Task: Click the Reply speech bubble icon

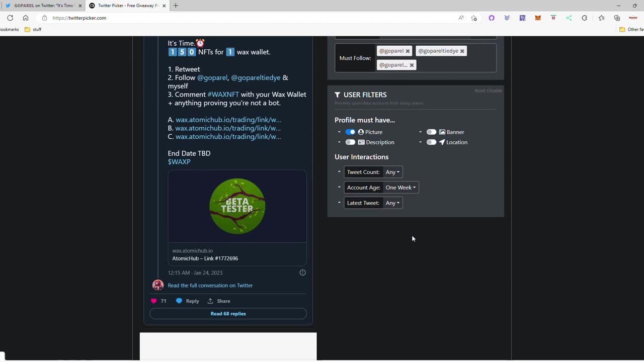Action: [x=179, y=301]
